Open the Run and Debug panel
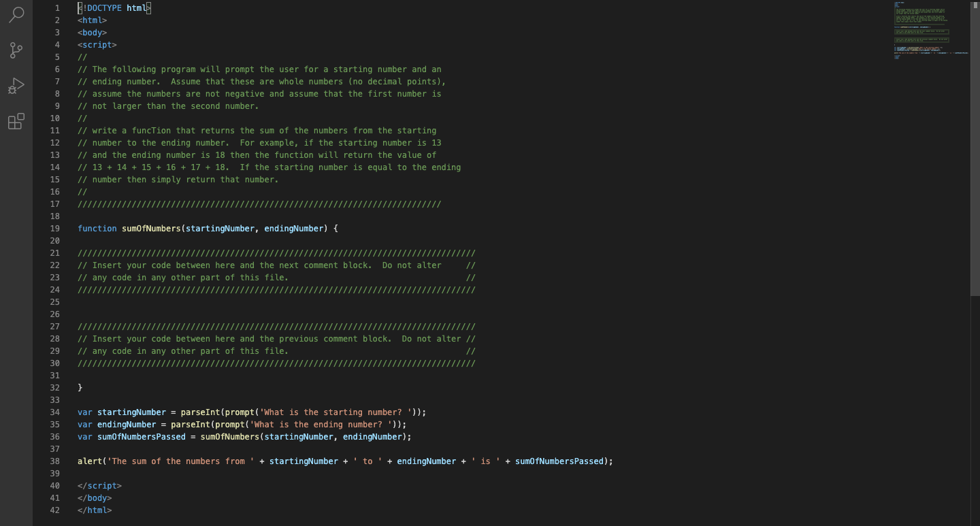Viewport: 980px width, 526px height. pos(16,85)
